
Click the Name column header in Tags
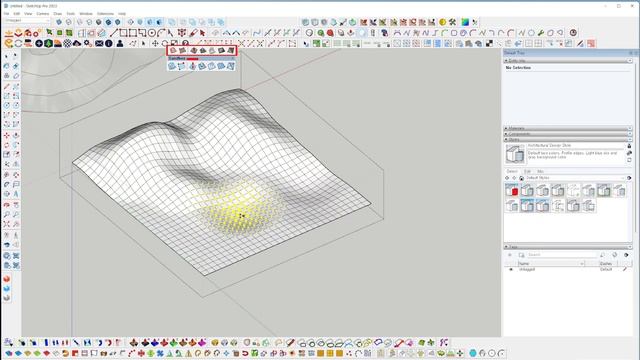pos(551,264)
